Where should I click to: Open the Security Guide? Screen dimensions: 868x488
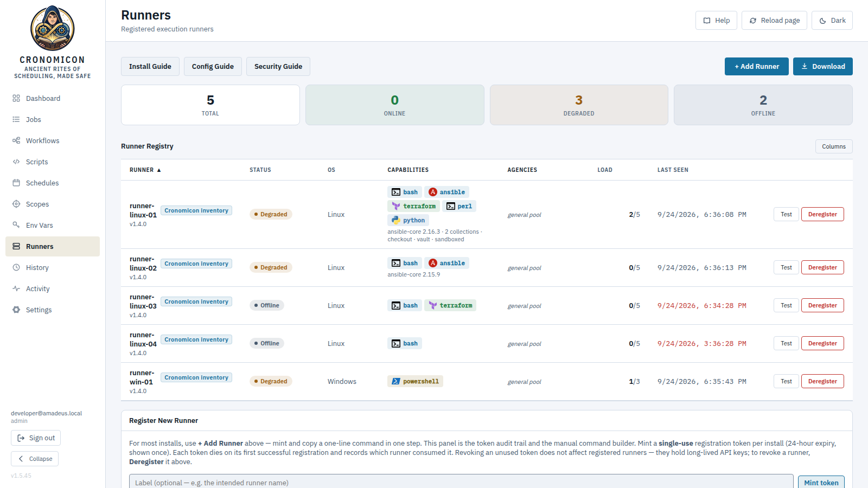(278, 66)
